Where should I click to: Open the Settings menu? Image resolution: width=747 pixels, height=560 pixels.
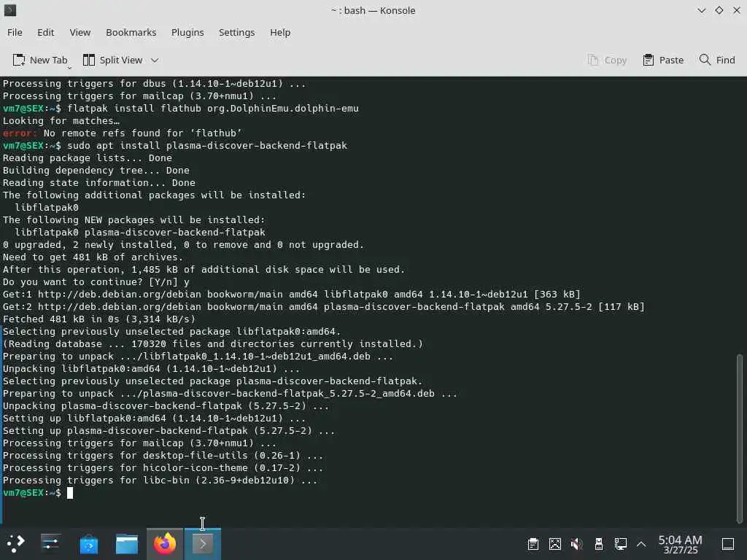coord(236,32)
